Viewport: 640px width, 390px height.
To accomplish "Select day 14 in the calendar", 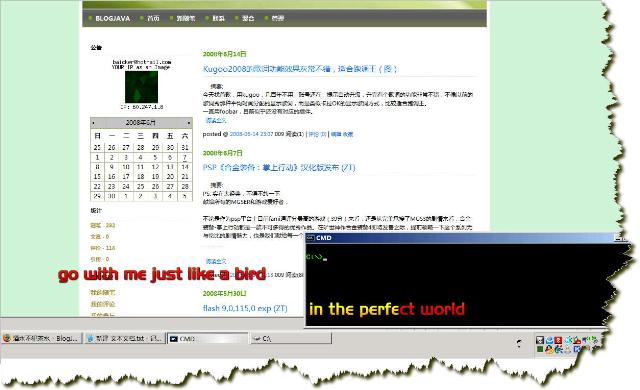I will point(185,167).
